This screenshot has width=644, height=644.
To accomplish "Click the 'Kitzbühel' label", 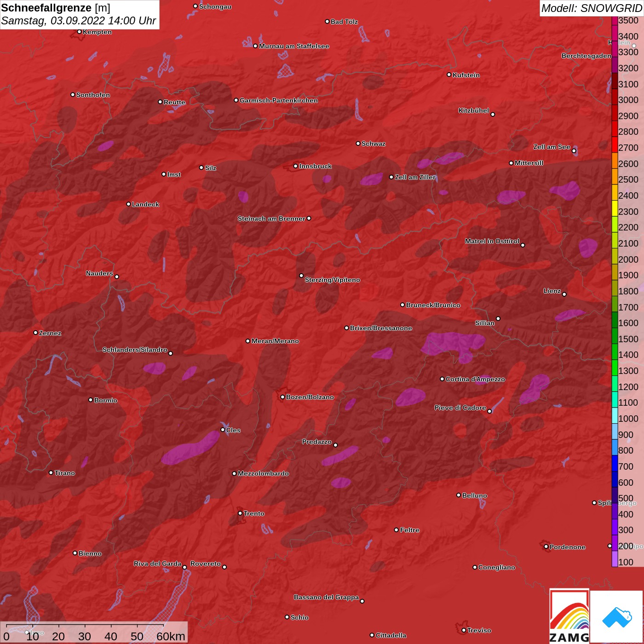I will pyautogui.click(x=474, y=110).
